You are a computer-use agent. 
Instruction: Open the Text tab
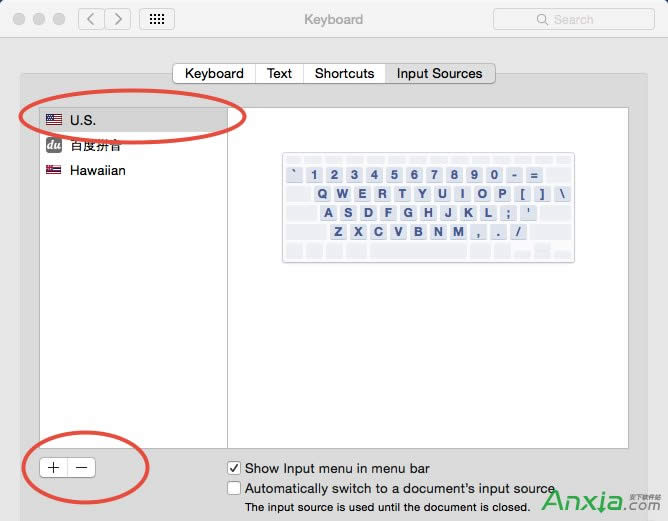(279, 73)
